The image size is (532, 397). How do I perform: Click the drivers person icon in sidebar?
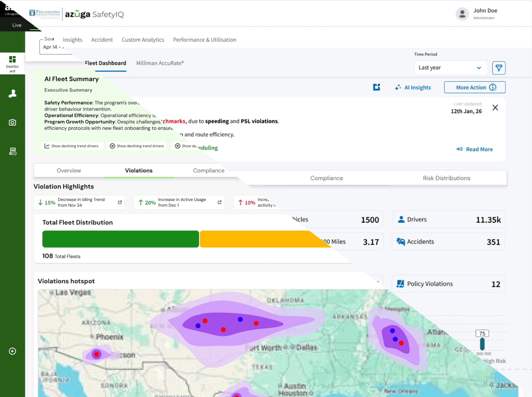click(12, 93)
